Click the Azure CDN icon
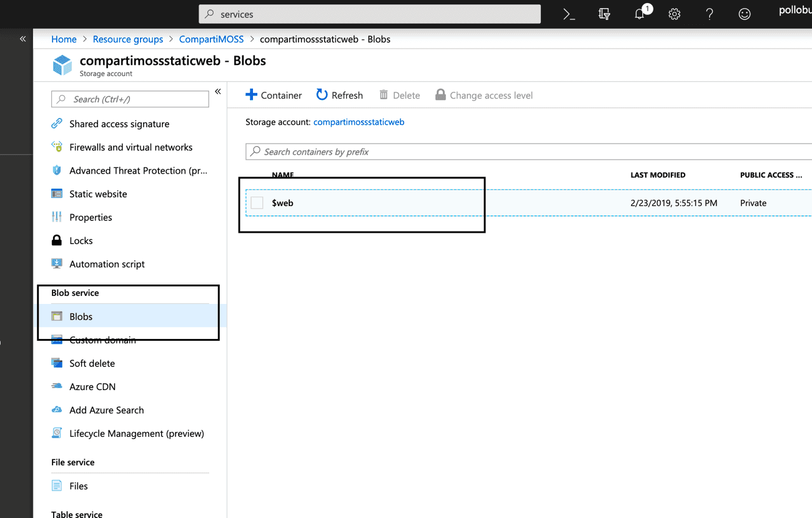The height and width of the screenshot is (518, 812). click(57, 386)
